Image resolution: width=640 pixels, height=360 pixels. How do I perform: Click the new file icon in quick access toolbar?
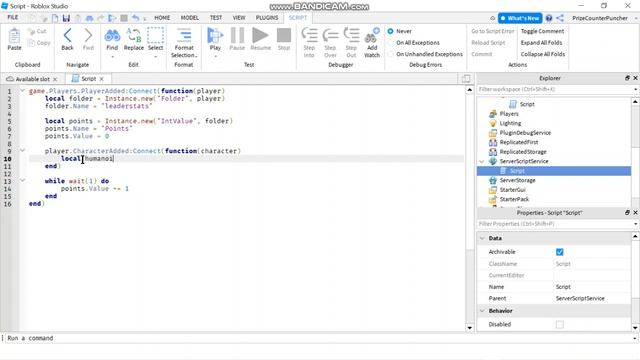pos(55,18)
